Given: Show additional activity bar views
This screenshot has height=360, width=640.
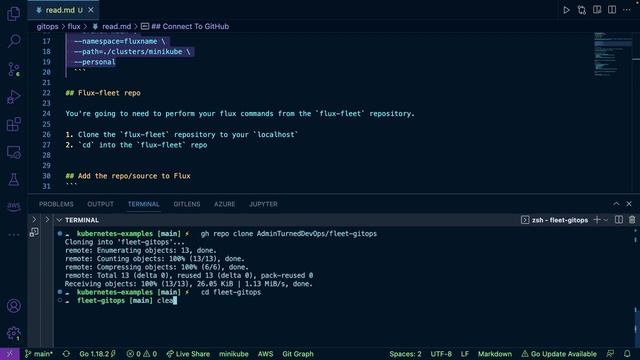Looking at the screenshot, I should (x=13, y=235).
